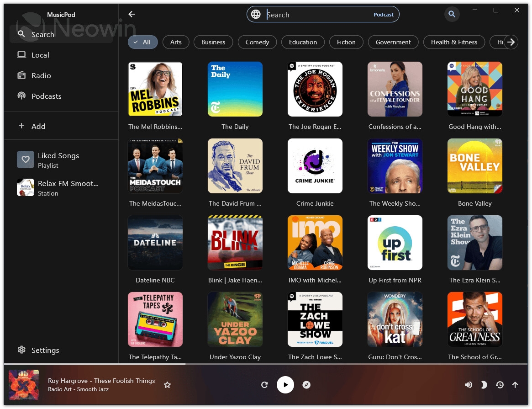Click the replay icon in the player

pyautogui.click(x=265, y=385)
